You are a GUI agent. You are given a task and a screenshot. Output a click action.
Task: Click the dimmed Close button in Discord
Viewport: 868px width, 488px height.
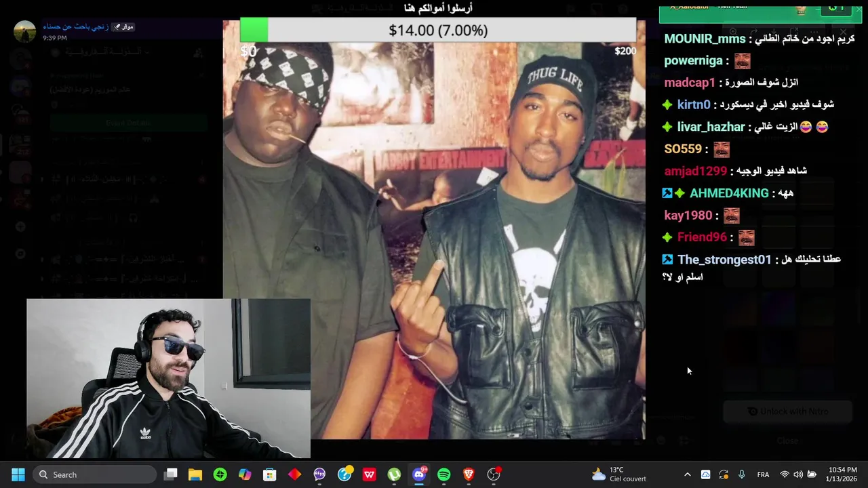787,441
